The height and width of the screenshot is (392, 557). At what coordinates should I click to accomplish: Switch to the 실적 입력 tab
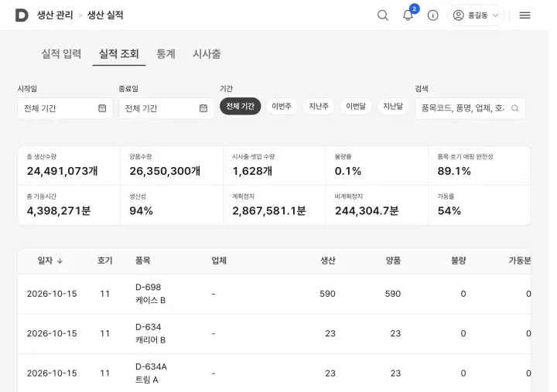61,54
